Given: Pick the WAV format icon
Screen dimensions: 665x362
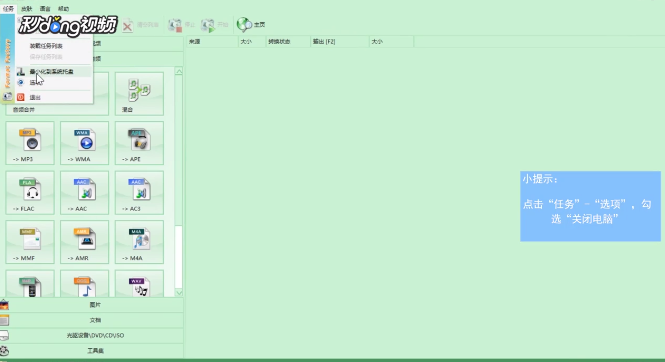Looking at the screenshot, I should pyautogui.click(x=139, y=284).
